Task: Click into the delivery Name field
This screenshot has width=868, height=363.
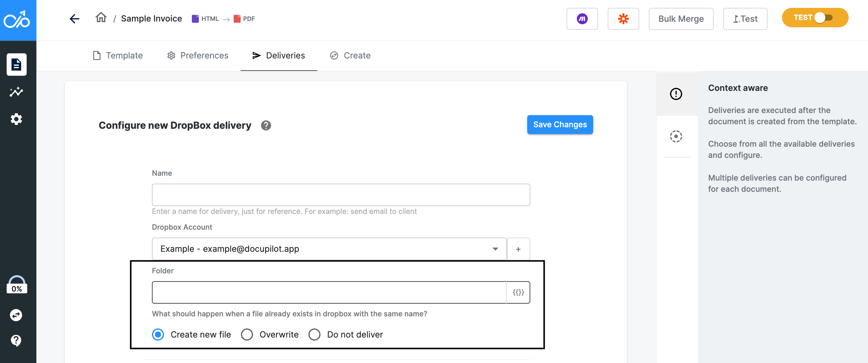Action: pyautogui.click(x=340, y=195)
